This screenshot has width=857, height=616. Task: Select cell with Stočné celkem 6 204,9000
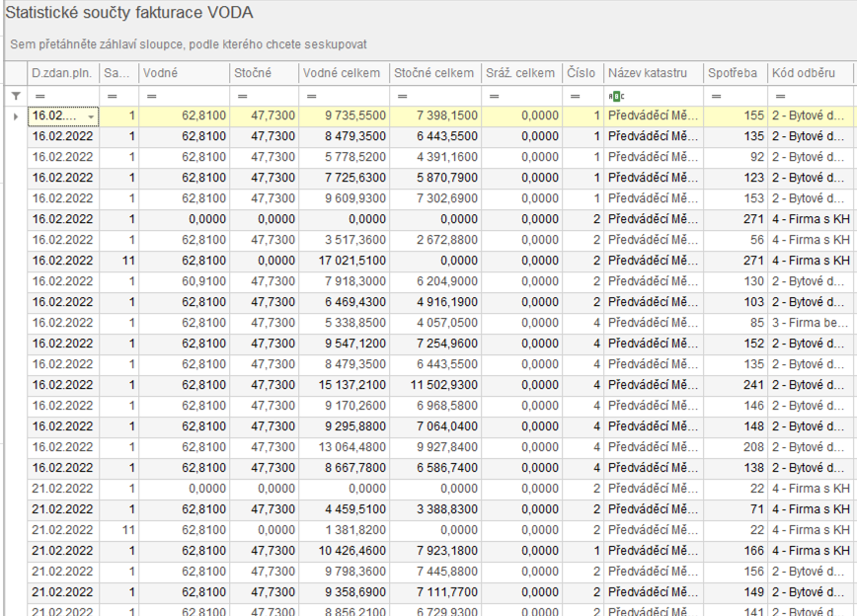(x=435, y=281)
